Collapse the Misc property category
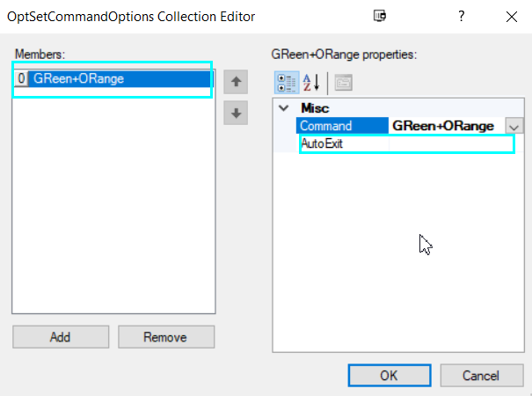Image resolution: width=532 pixels, height=396 pixels. 283,107
